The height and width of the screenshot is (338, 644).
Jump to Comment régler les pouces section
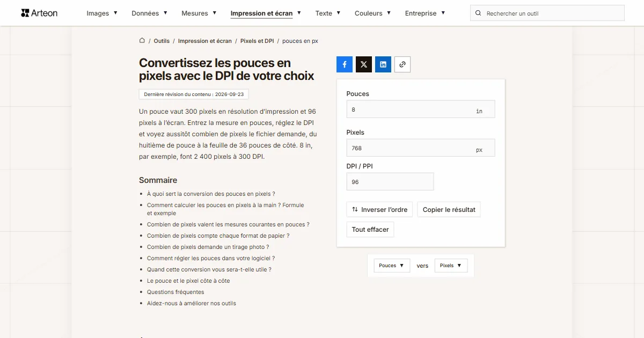click(211, 258)
